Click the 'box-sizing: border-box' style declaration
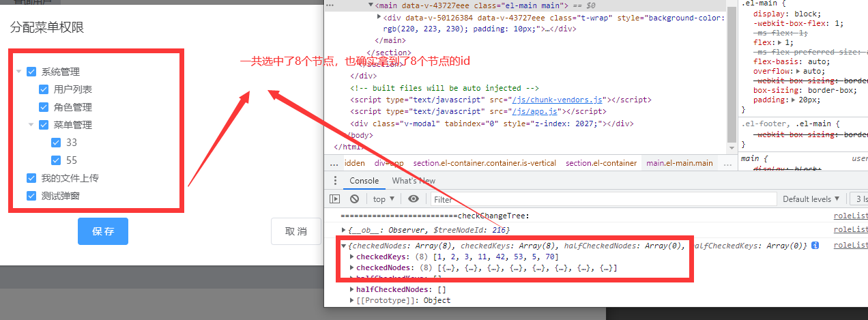Screen dimensions: 868x320 [805, 90]
